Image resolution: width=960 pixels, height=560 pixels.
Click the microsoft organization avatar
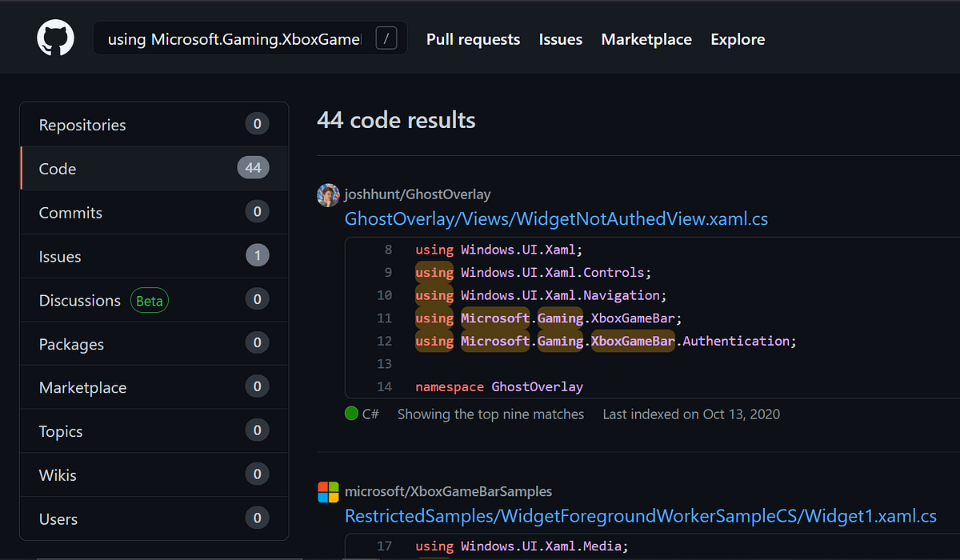click(x=328, y=491)
